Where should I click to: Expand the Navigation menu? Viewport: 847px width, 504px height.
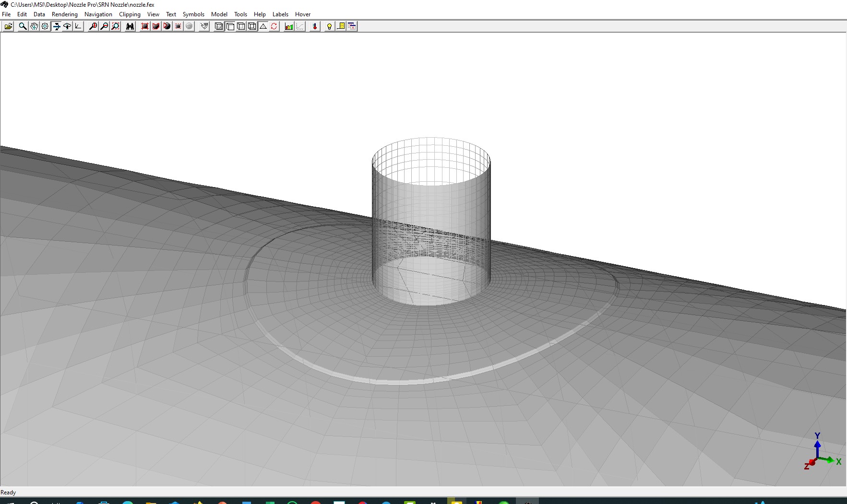98,14
